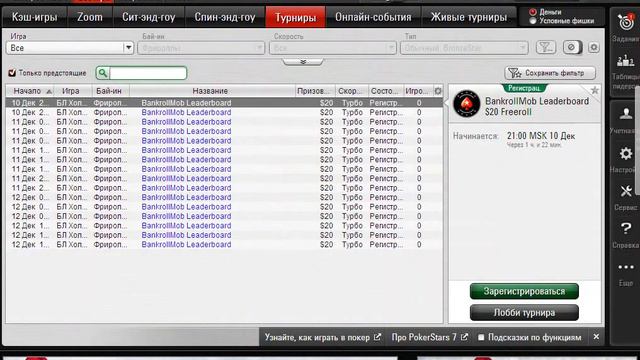
Task: Open the Справка question mark icon
Action: point(626,228)
